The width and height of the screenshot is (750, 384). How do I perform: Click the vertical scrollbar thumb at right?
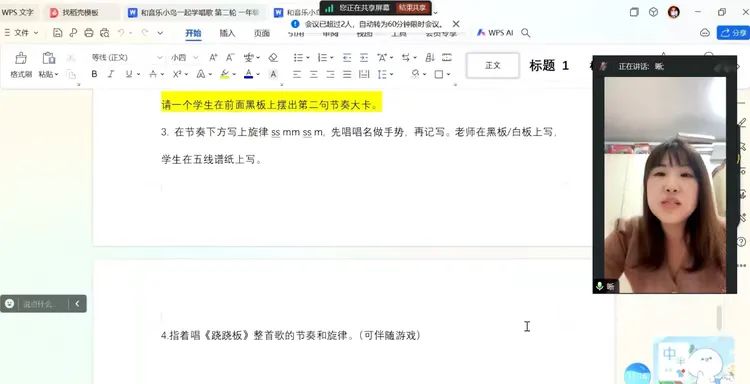coord(718,318)
